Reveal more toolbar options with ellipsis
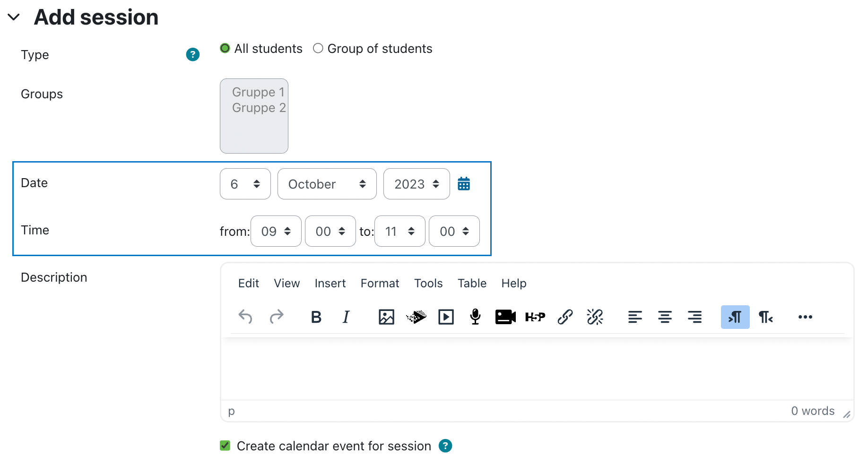Viewport: 868px width, 465px height. click(805, 317)
